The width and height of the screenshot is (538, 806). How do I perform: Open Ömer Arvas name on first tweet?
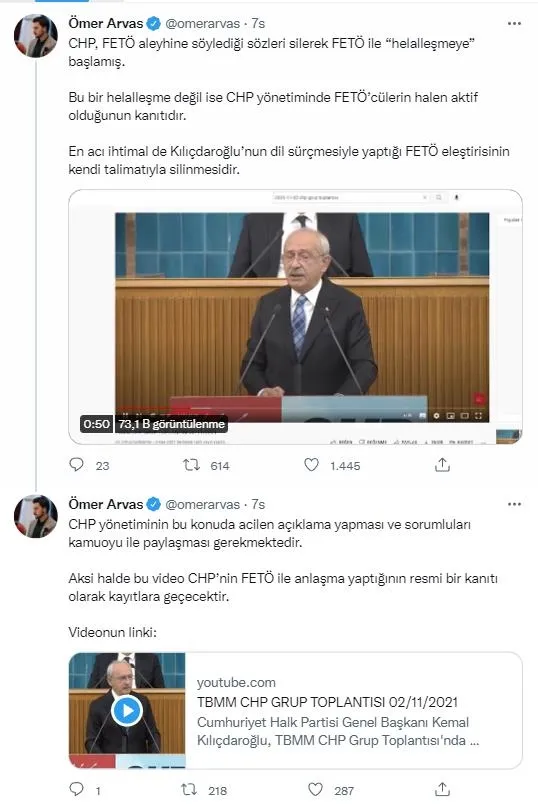tap(106, 23)
